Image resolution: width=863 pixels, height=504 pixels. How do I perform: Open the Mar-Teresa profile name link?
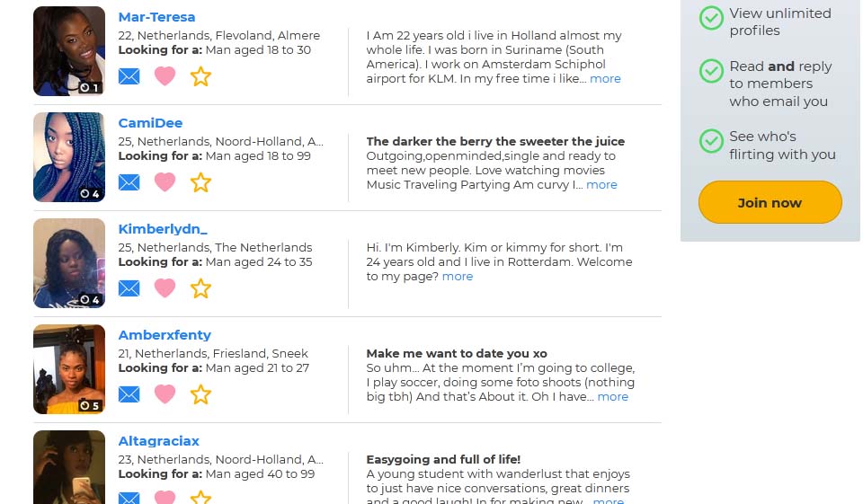(x=156, y=17)
